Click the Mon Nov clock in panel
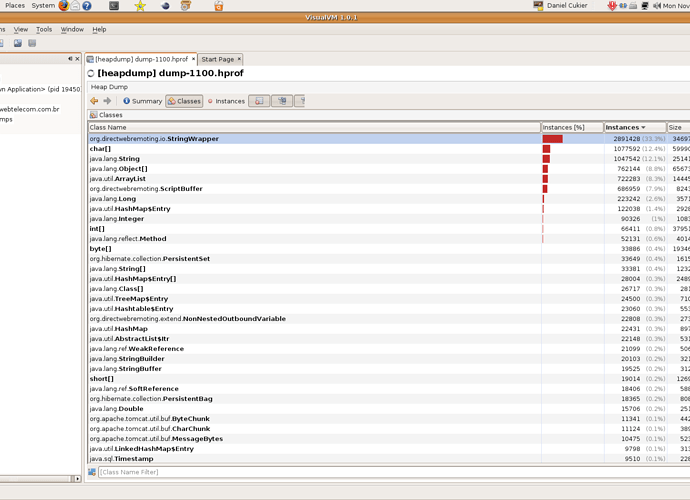The width and height of the screenshot is (690, 500). pos(676,6)
